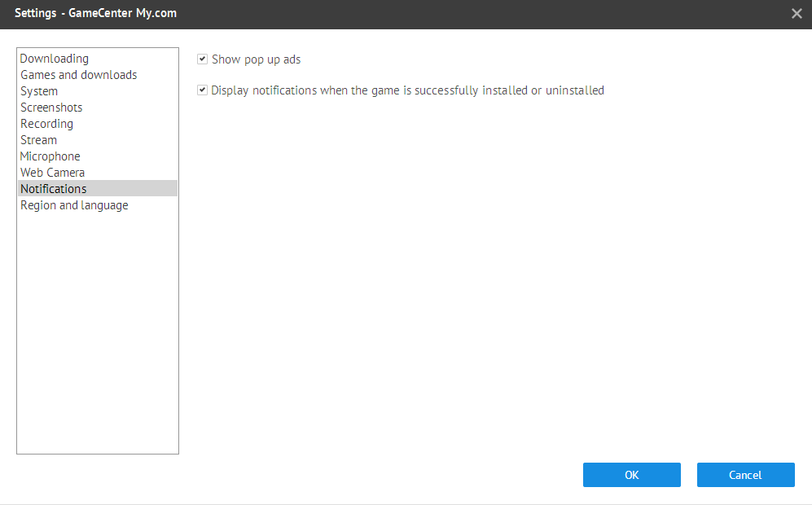Screen dimensions: 812x505
Task: Confirm settings with the OK button
Action: [x=632, y=475]
